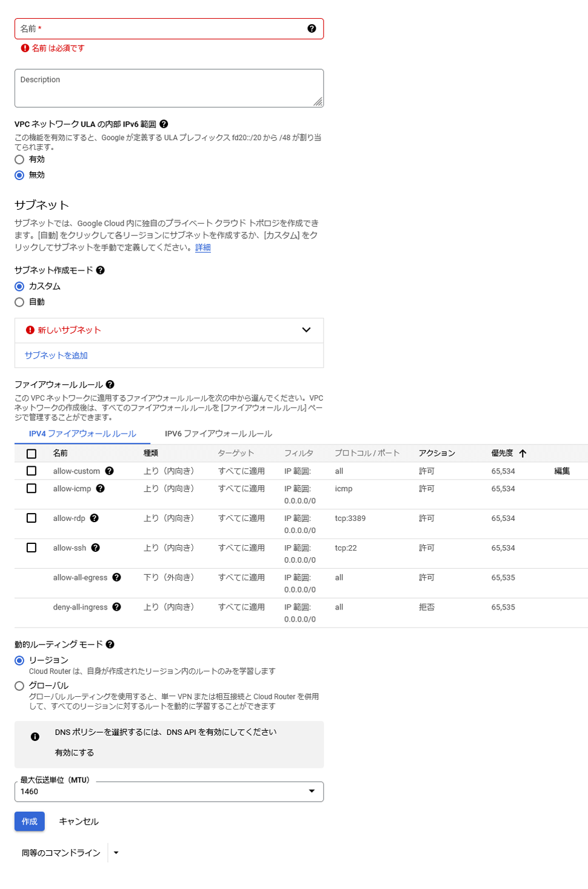Click help icon in the 名前 field
588x889 pixels.
click(x=312, y=29)
